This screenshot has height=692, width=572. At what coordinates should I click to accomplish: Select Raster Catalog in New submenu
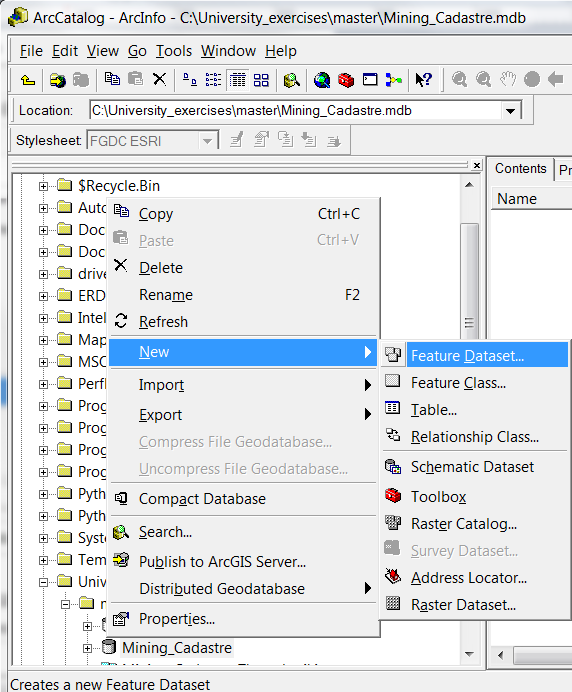475,524
